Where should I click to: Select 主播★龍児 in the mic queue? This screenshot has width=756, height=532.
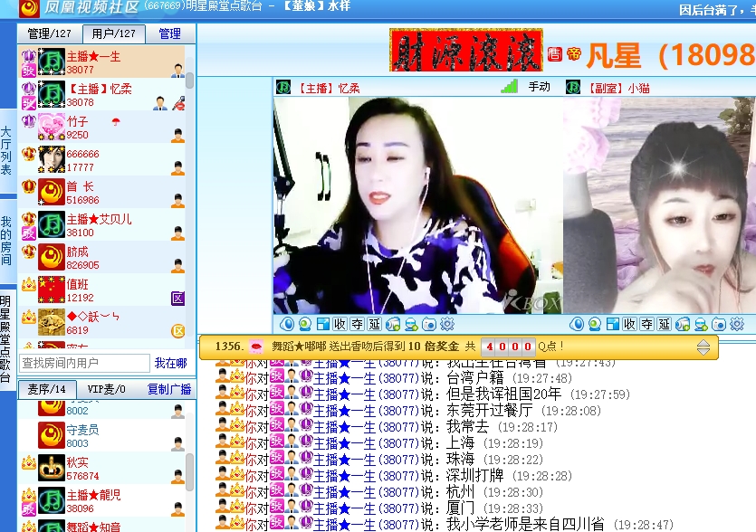101,501
